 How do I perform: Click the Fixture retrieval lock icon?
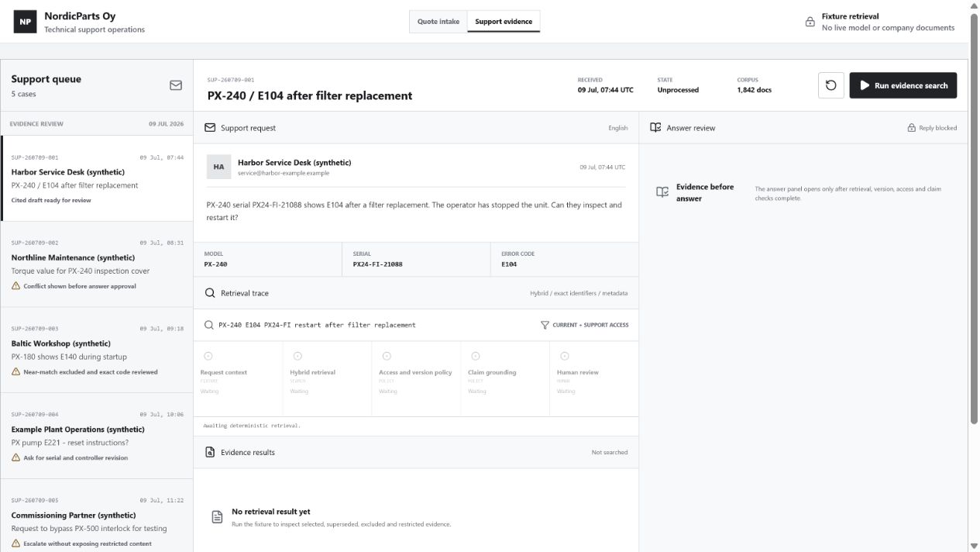[810, 22]
